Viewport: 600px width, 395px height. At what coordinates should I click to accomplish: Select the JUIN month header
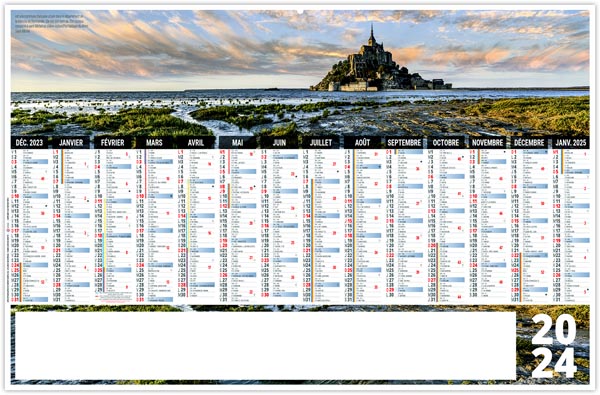pos(279,143)
